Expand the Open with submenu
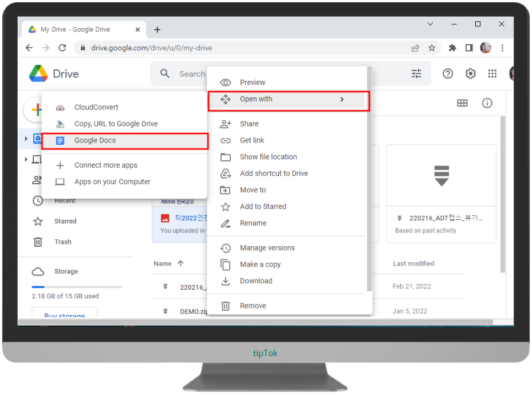 tap(287, 100)
